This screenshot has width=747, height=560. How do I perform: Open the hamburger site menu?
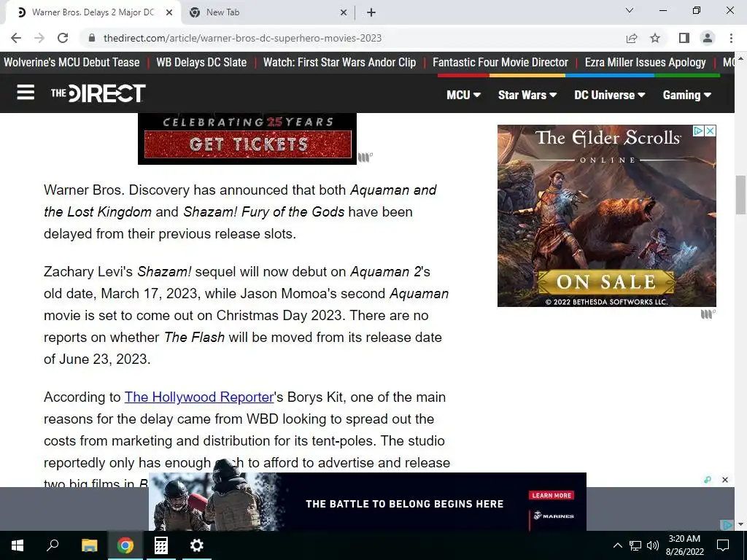click(26, 93)
